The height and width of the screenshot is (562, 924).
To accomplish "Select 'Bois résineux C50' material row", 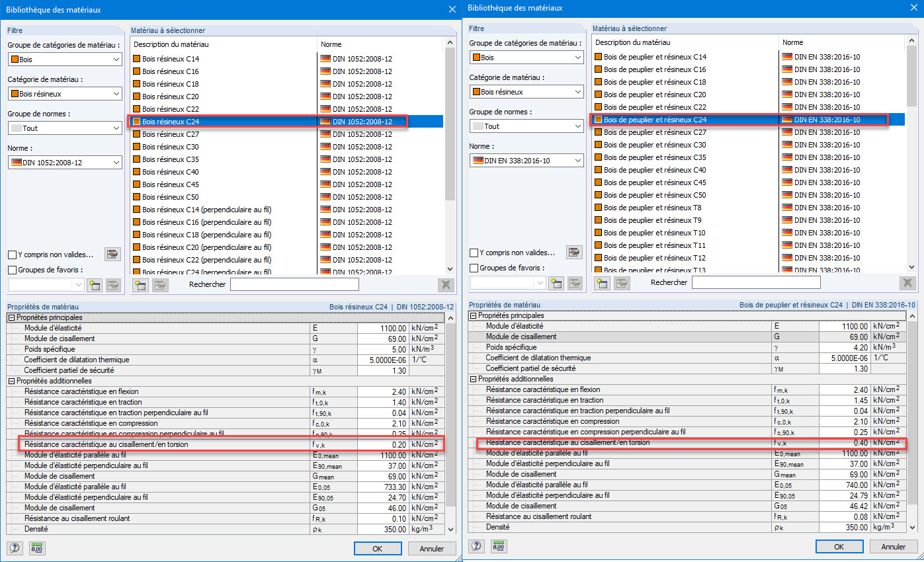I will [287, 197].
